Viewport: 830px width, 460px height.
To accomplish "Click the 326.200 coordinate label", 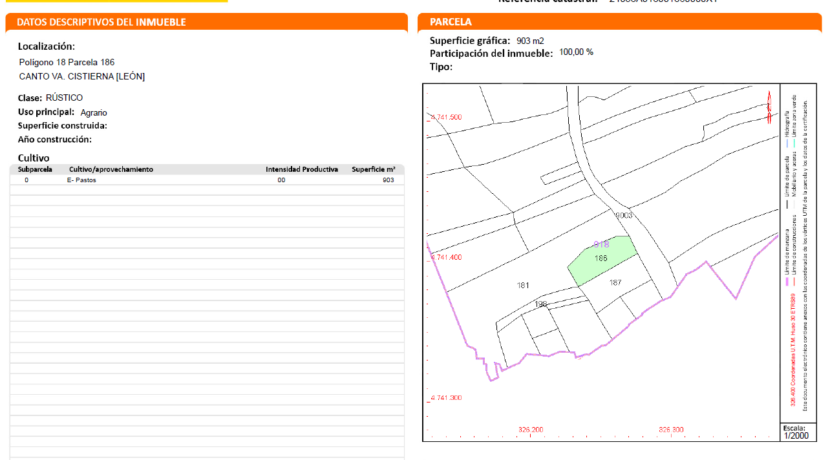I will tap(530, 430).
